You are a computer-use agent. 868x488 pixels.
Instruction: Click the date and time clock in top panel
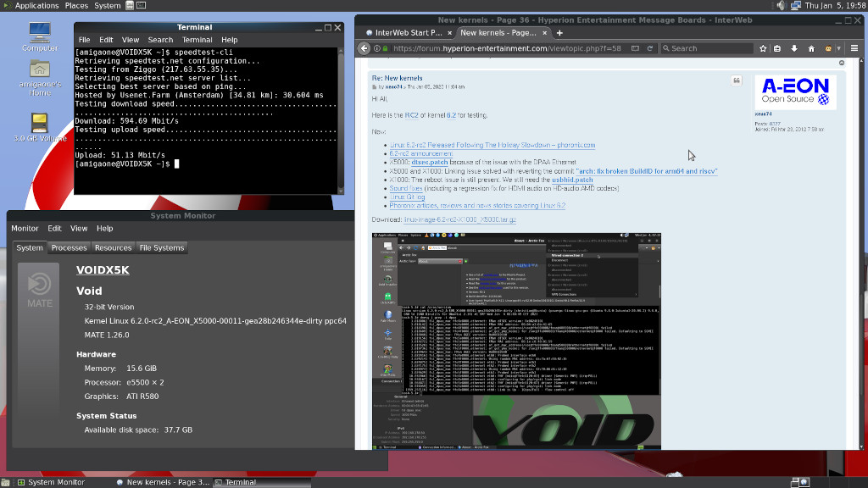pyautogui.click(x=835, y=6)
